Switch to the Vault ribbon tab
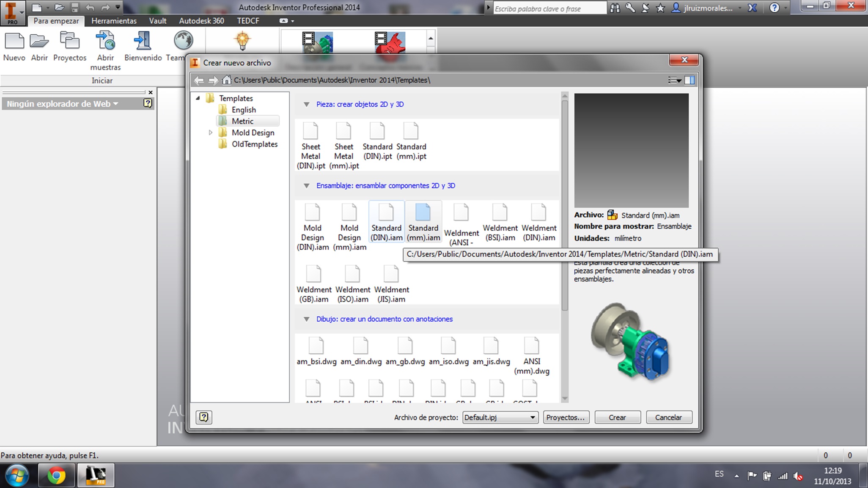 point(157,21)
